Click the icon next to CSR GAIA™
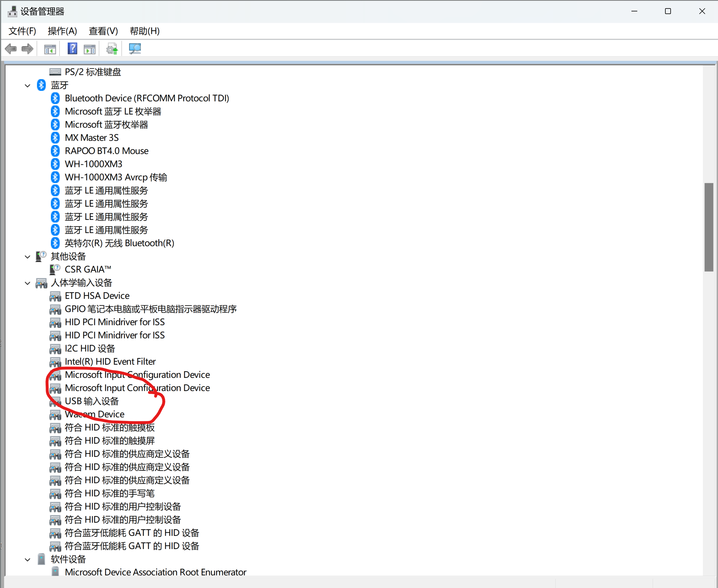 point(55,269)
